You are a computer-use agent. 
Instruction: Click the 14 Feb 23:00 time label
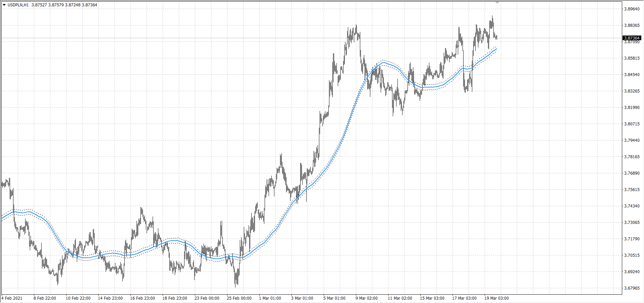point(110,298)
